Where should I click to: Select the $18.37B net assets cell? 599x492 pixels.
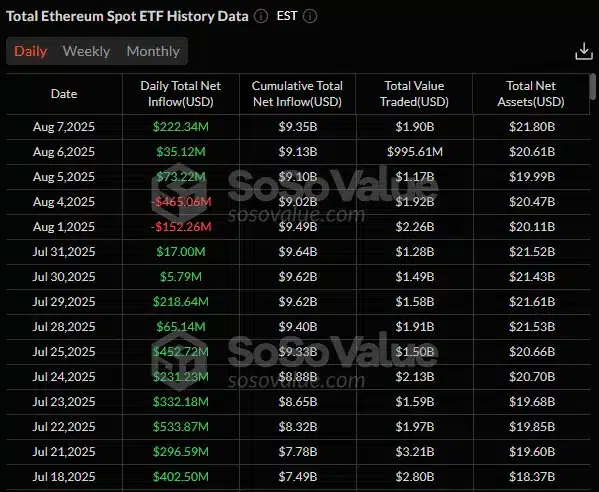[532, 477]
